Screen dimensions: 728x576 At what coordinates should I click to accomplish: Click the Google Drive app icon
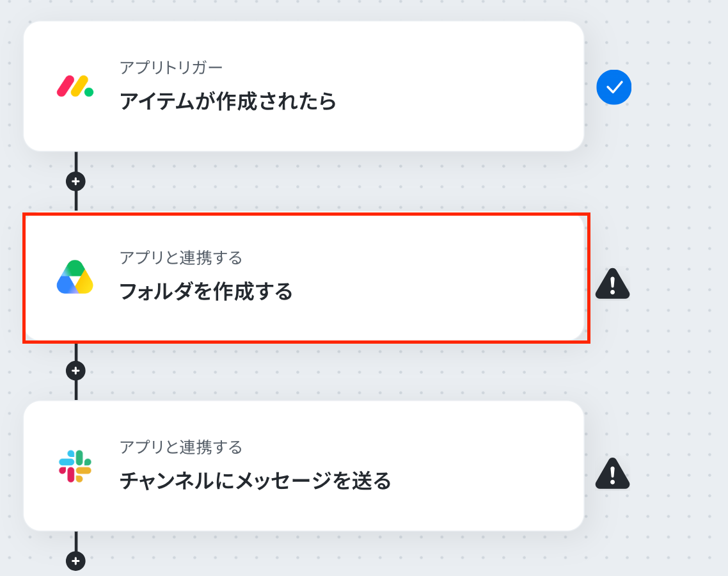coord(75,277)
